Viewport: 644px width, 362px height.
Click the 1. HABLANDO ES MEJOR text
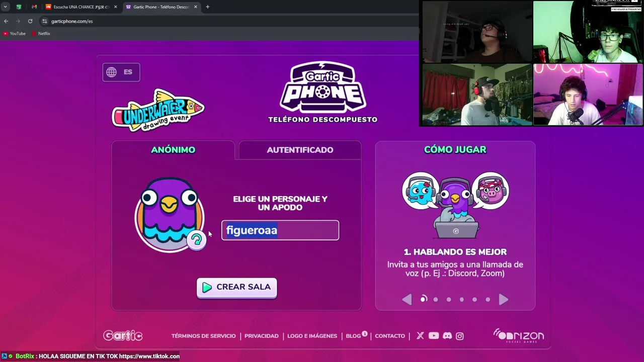pyautogui.click(x=455, y=252)
